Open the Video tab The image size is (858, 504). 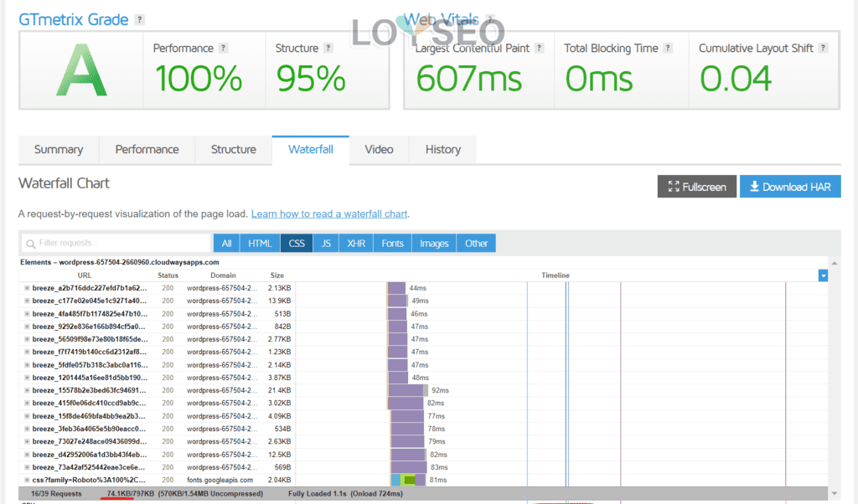[x=379, y=149]
